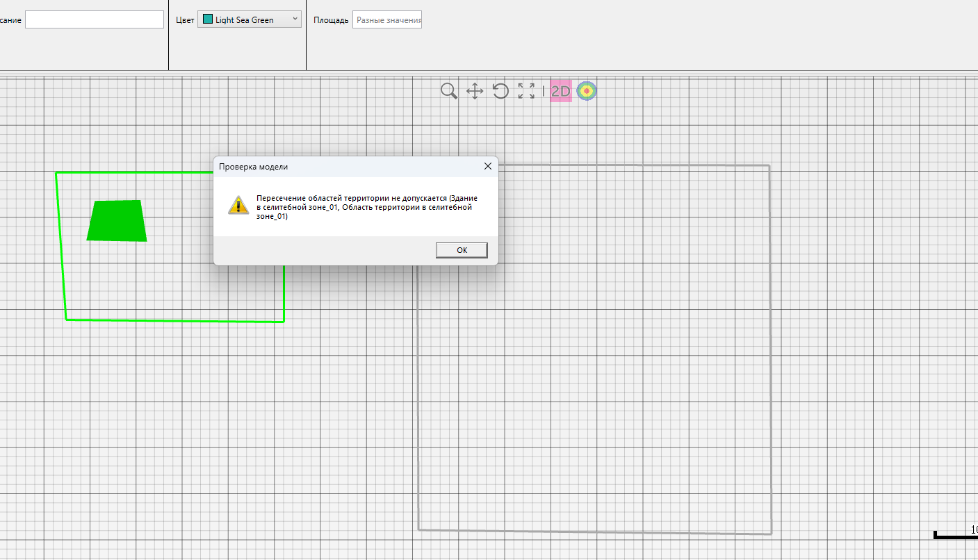
Task: Click the warning icon in the dialog
Action: [238, 205]
